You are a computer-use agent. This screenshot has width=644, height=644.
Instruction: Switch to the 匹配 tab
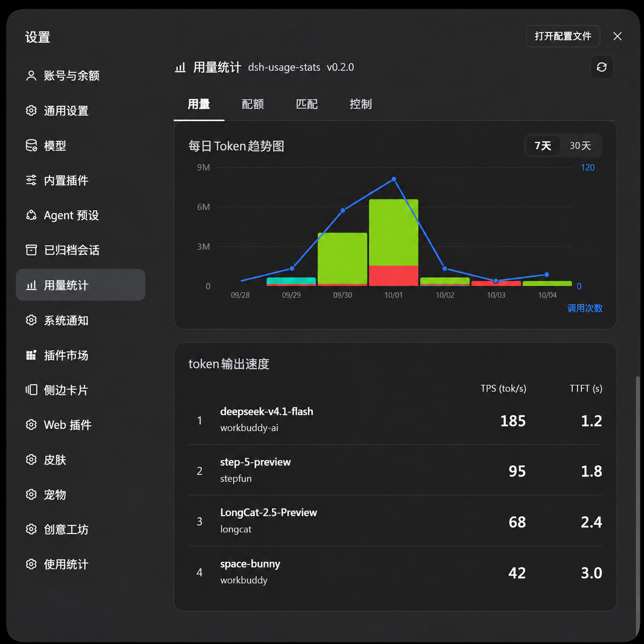click(307, 104)
